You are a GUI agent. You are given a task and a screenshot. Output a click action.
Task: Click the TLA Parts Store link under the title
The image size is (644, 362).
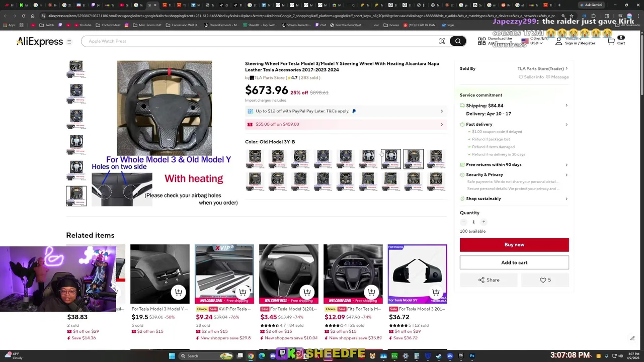pyautogui.click(x=269, y=78)
